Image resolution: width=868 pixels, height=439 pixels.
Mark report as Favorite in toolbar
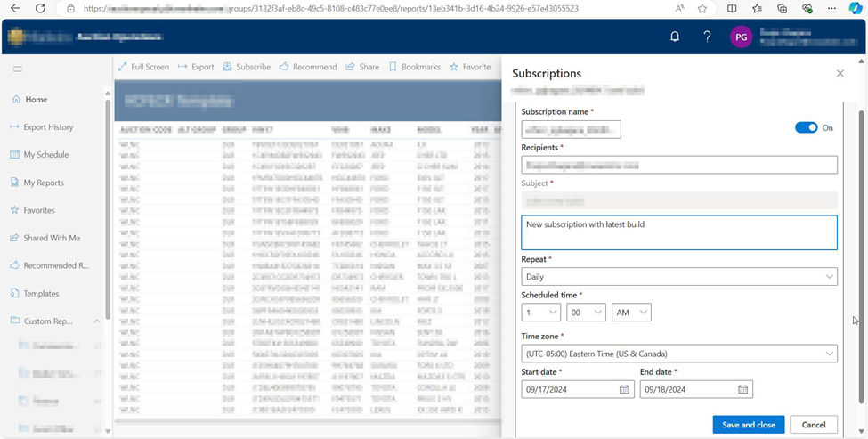tap(469, 67)
